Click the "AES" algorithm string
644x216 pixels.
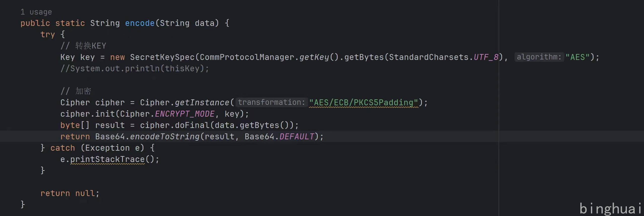[x=577, y=57]
